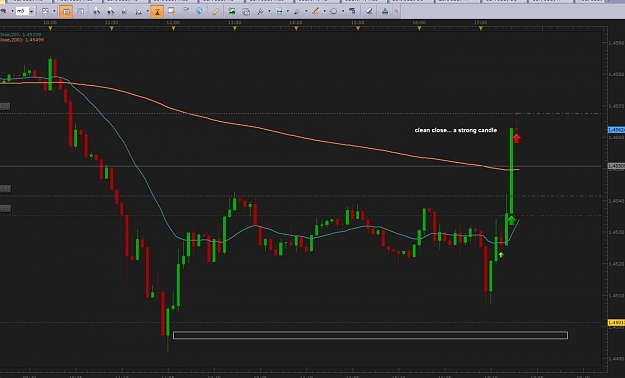
Task: Select the ellipse shape tool
Action: (x=334, y=12)
